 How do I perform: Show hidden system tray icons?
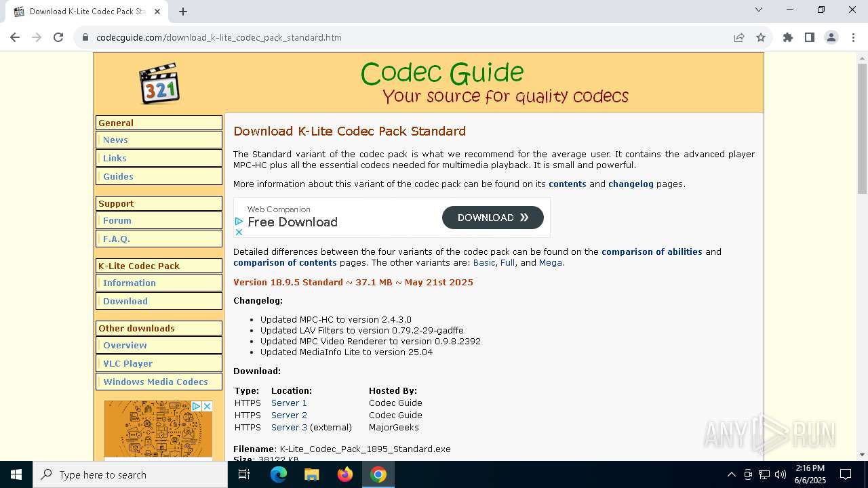tap(731, 474)
